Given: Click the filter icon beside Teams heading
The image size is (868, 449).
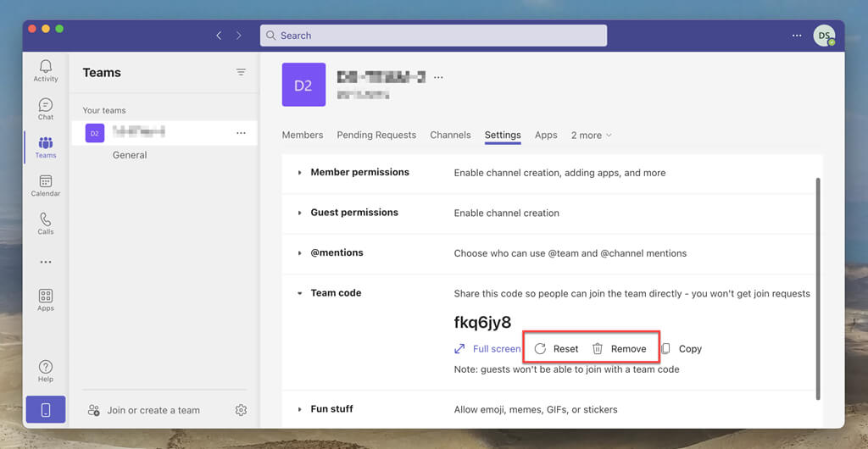Looking at the screenshot, I should click(x=241, y=73).
